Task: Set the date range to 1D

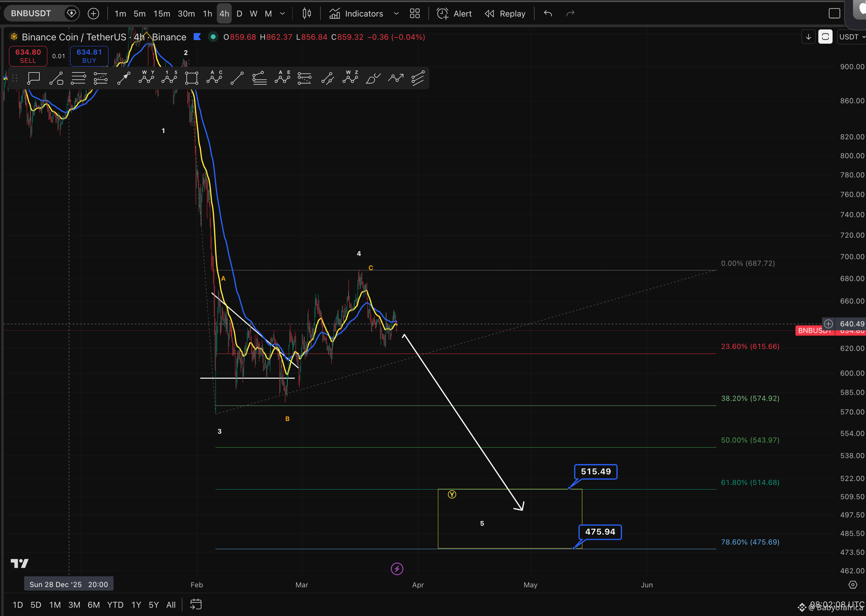Action: click(18, 605)
